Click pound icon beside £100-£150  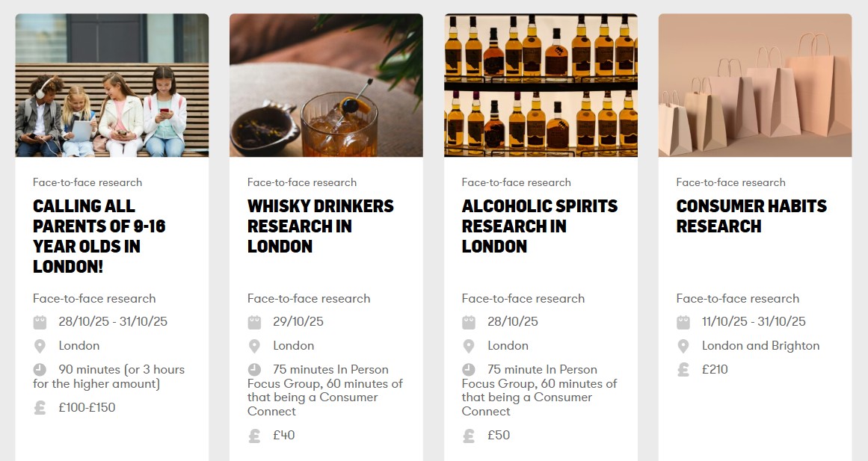(x=40, y=407)
